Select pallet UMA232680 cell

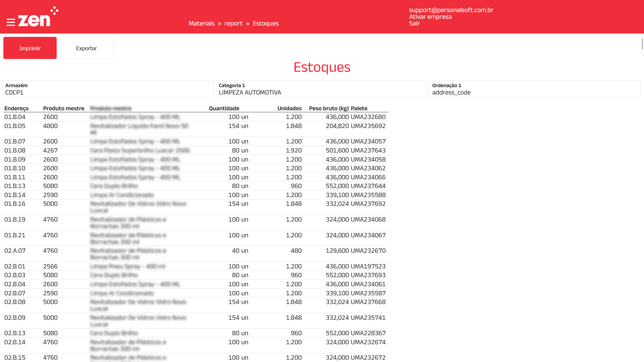pos(368,117)
